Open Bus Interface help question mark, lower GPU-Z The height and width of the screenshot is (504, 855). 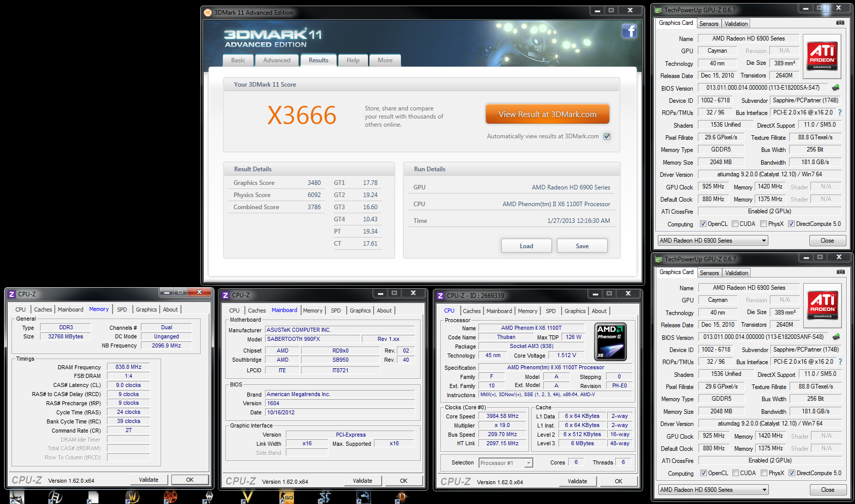tap(840, 362)
